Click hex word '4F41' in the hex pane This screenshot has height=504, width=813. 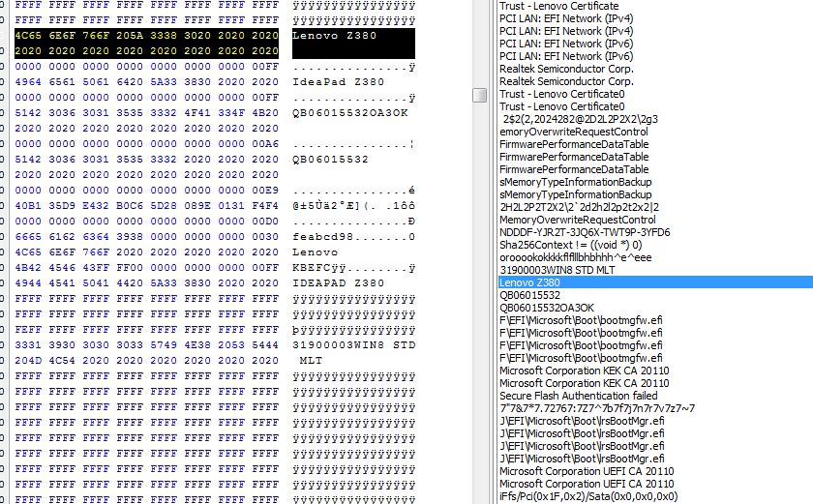[197, 112]
